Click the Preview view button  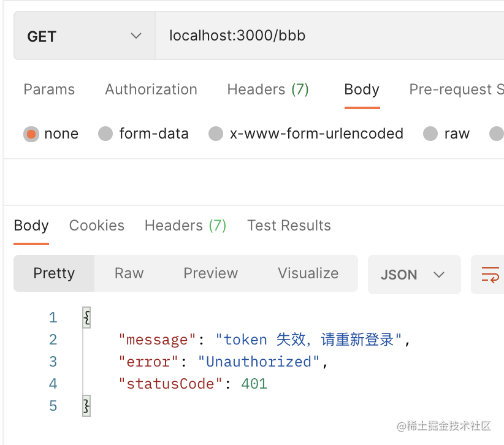[210, 273]
